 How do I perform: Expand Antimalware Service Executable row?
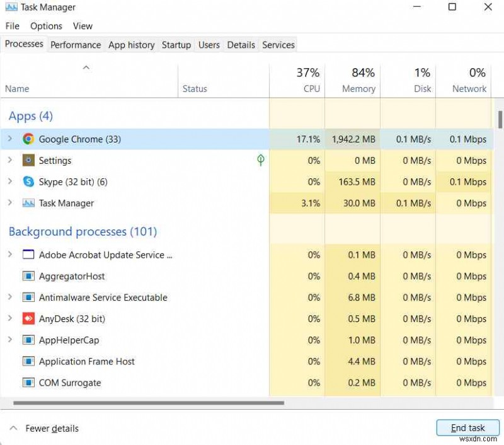pyautogui.click(x=10, y=297)
